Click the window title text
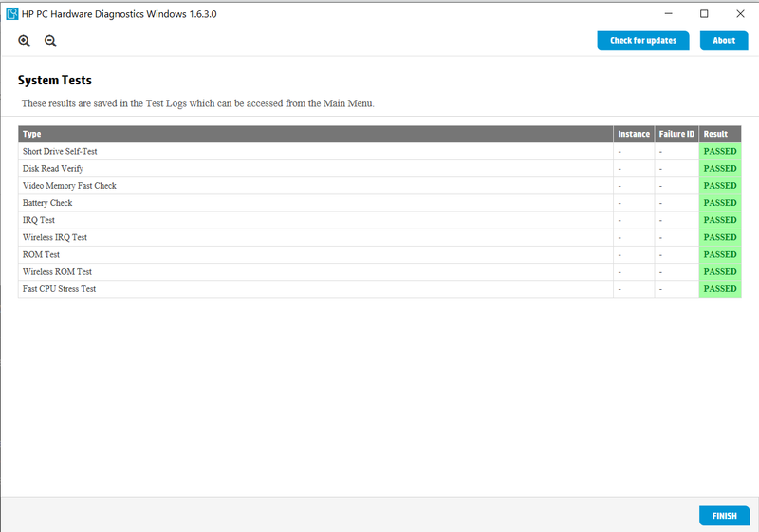Screen dimensions: 759x532 click(x=120, y=14)
